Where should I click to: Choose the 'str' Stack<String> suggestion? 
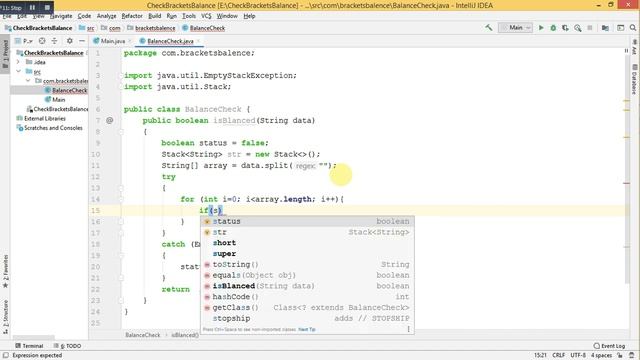308,232
